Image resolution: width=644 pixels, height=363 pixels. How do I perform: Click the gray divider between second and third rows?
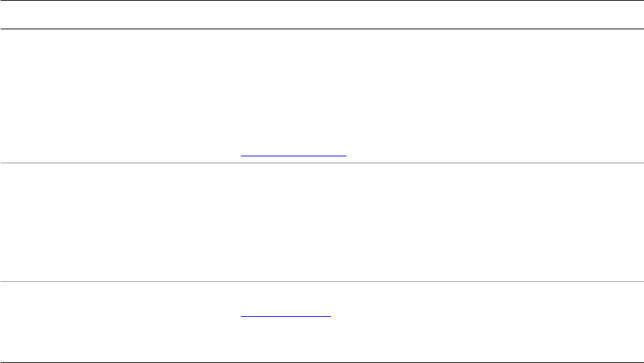tap(321, 282)
